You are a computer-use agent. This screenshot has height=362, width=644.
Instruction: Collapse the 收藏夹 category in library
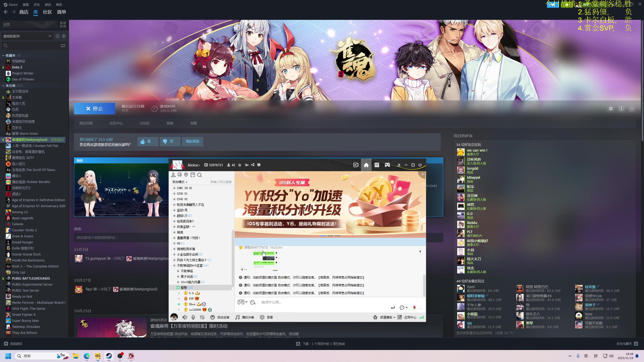(3, 55)
